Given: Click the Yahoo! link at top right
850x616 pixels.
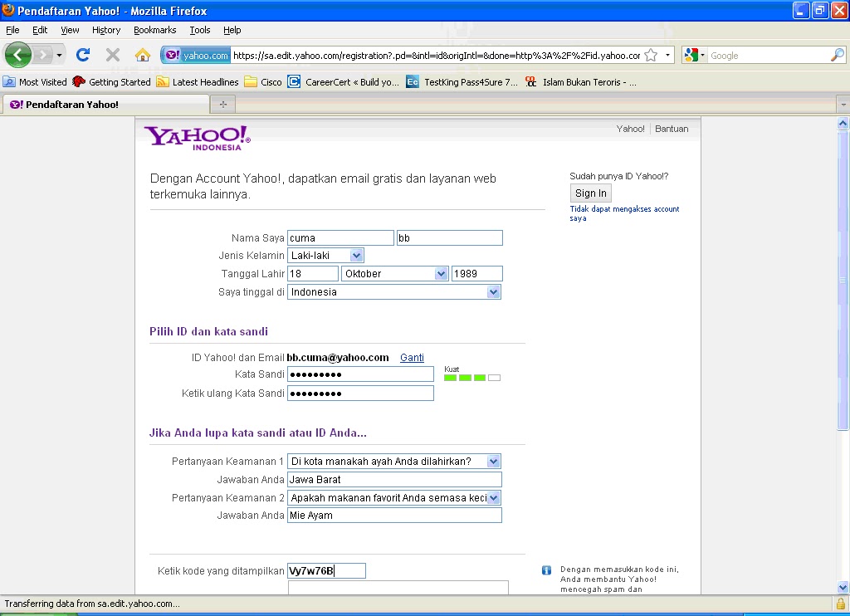Looking at the screenshot, I should [x=630, y=129].
